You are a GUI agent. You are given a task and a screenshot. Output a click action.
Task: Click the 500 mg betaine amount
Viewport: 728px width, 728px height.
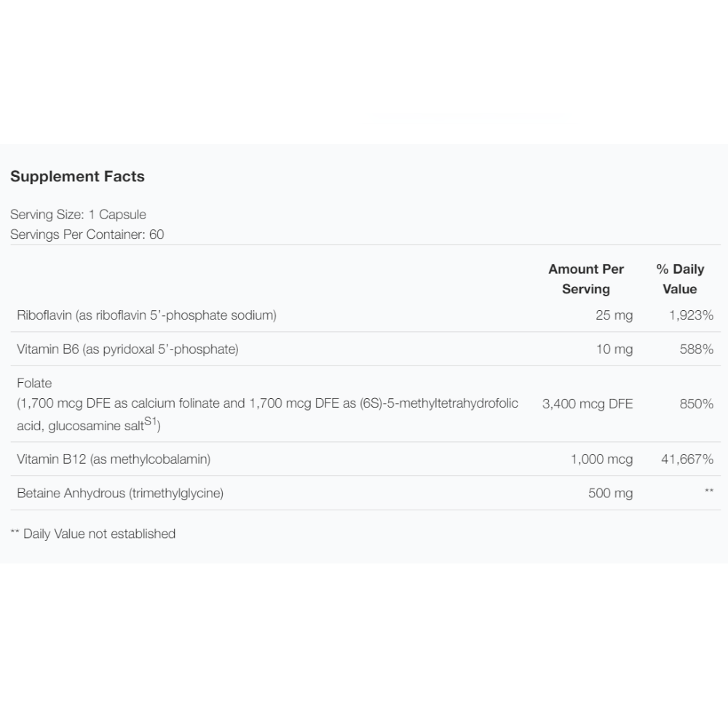click(x=610, y=494)
